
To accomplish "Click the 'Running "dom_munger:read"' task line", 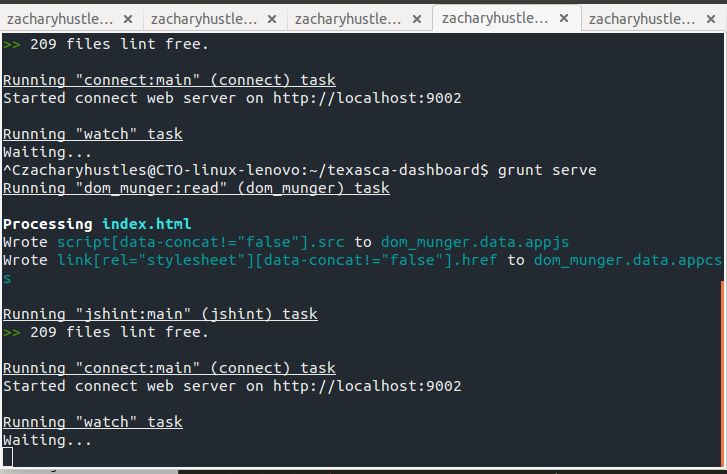I will (196, 188).
